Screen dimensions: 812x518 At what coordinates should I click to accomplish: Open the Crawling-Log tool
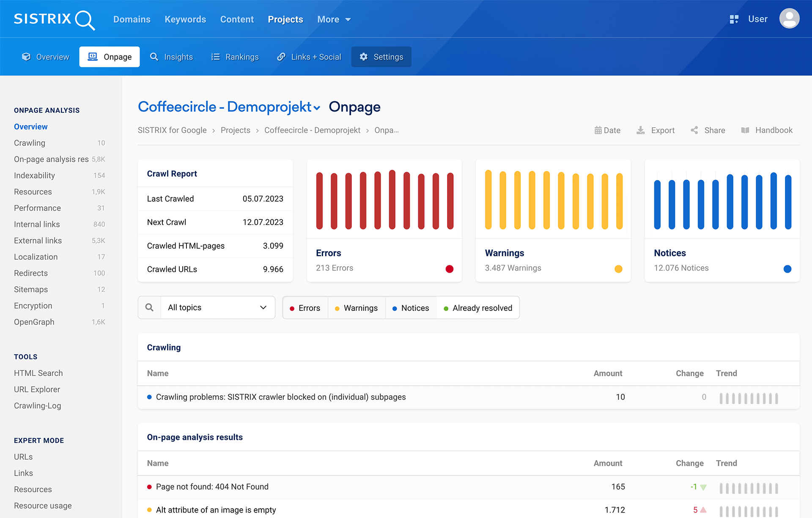37,406
